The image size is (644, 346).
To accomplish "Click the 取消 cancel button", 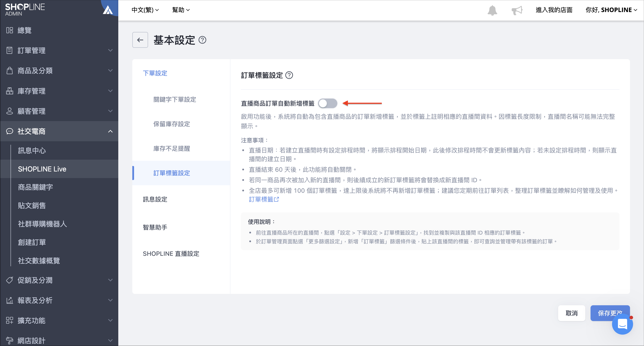I will [x=571, y=313].
